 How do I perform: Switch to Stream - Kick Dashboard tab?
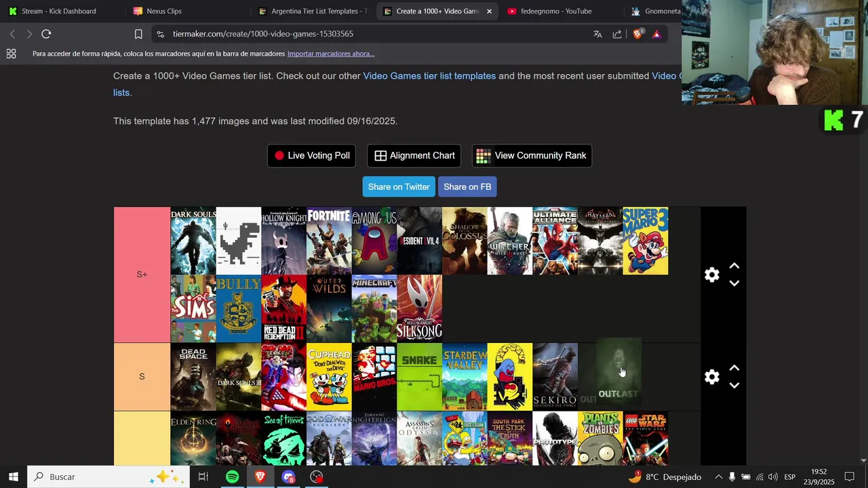(59, 11)
